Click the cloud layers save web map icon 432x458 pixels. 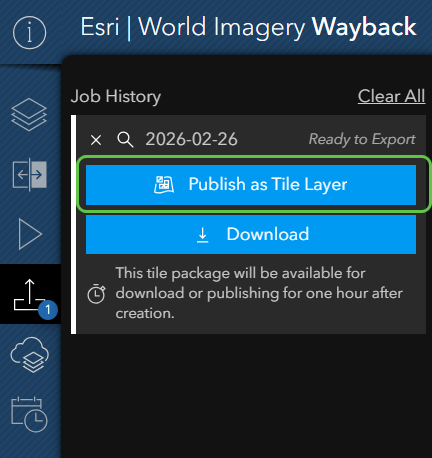(x=30, y=355)
